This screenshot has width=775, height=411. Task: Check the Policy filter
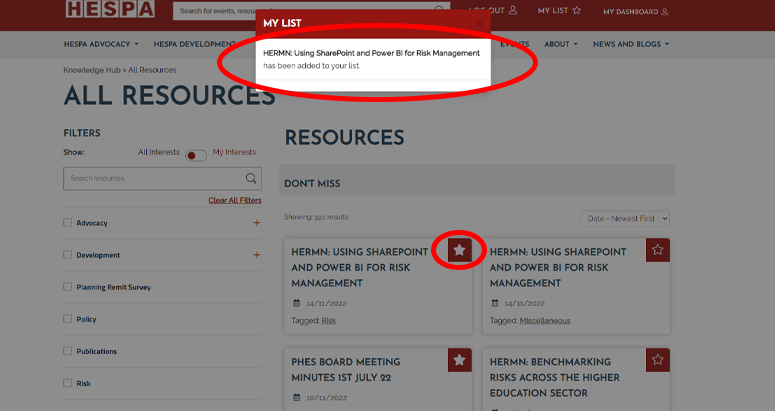coord(68,319)
